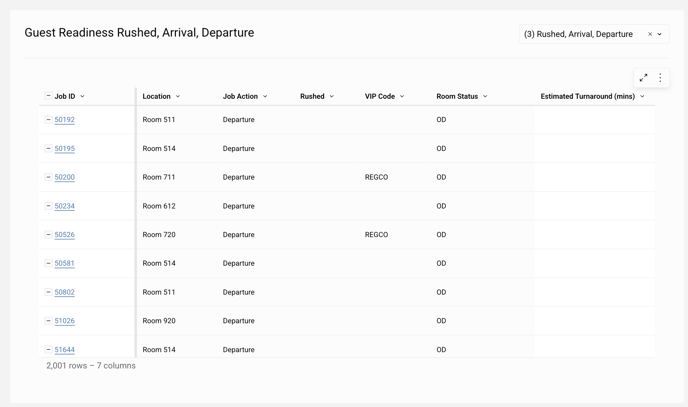The width and height of the screenshot is (688, 407).
Task: Open the three-dot table options menu
Action: (x=660, y=78)
